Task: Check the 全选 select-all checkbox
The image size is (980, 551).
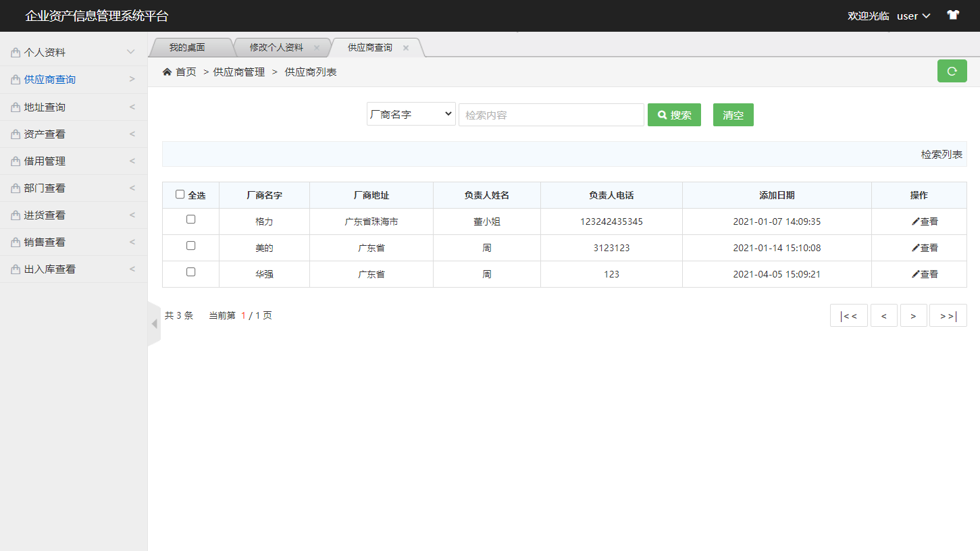Action: point(178,194)
